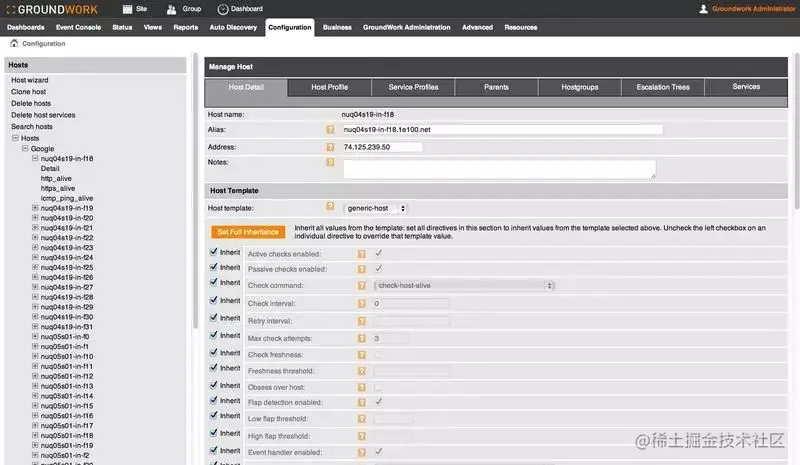
Task: Switch to the Service Profiles tab
Action: [x=413, y=87]
